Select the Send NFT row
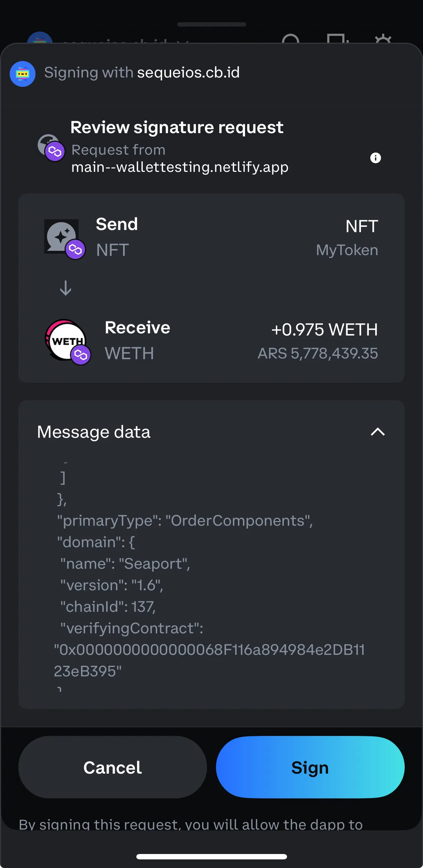The image size is (423, 868). click(212, 237)
